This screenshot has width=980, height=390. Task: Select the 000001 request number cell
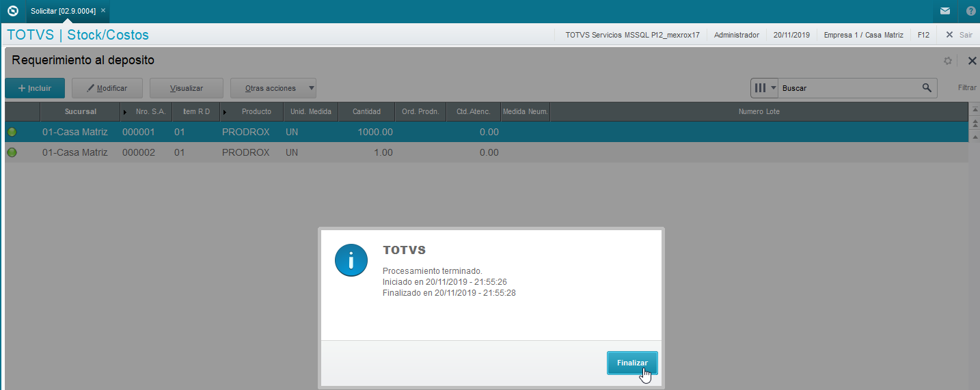[x=139, y=132]
